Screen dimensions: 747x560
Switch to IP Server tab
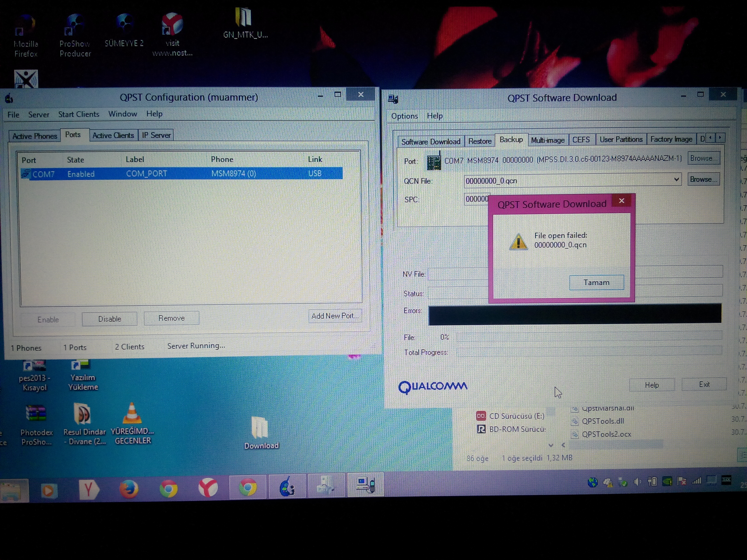pyautogui.click(x=156, y=135)
